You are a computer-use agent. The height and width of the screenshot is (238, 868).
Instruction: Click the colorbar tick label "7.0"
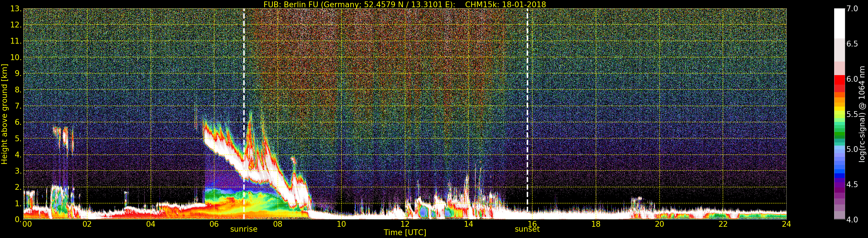pyautogui.click(x=852, y=9)
